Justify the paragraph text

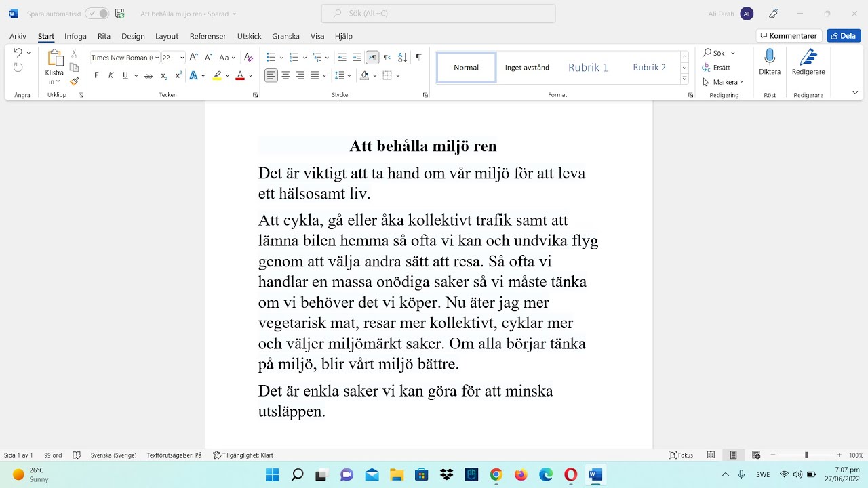pyautogui.click(x=315, y=75)
